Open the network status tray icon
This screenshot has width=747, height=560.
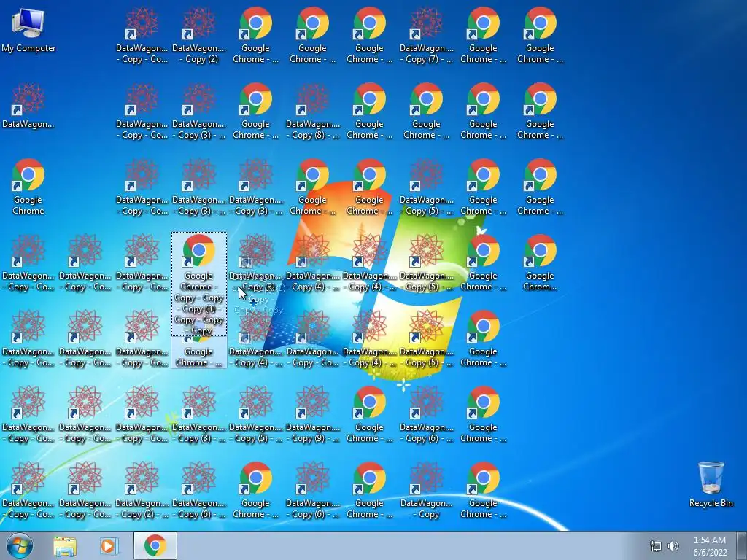[656, 546]
